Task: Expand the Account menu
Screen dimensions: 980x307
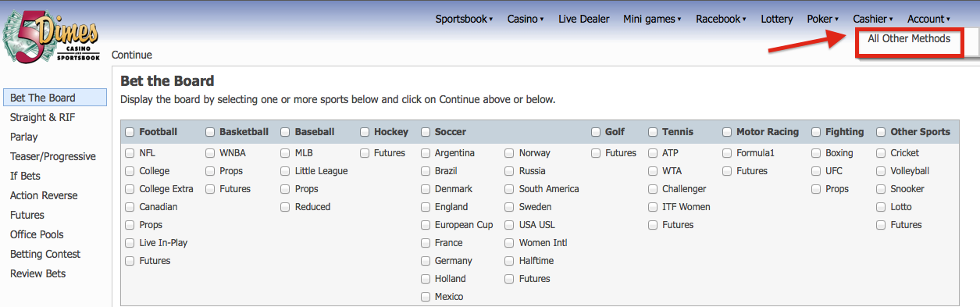Action: 928,19
